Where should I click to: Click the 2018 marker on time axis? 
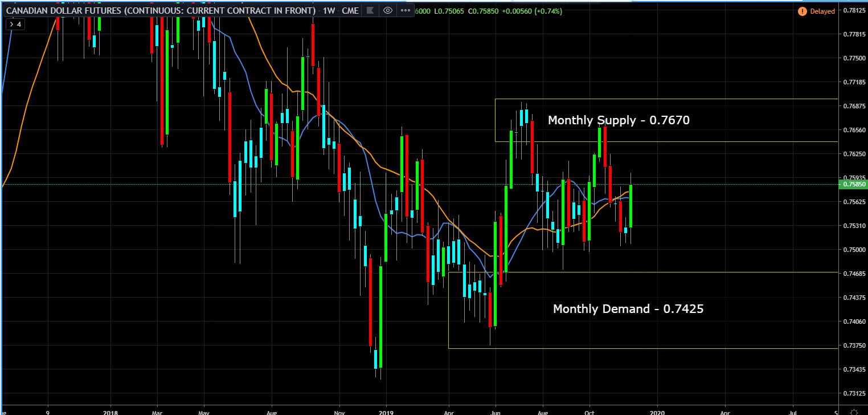[x=111, y=410]
